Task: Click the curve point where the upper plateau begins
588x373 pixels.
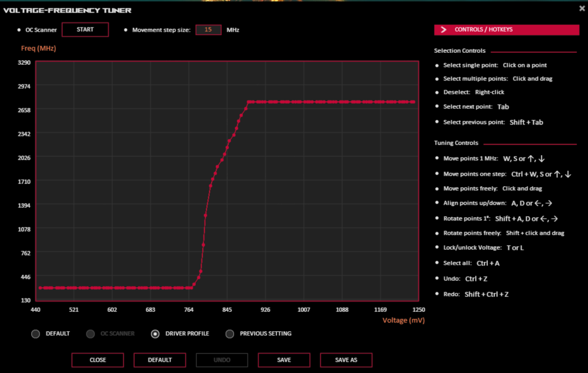Action: (248, 102)
